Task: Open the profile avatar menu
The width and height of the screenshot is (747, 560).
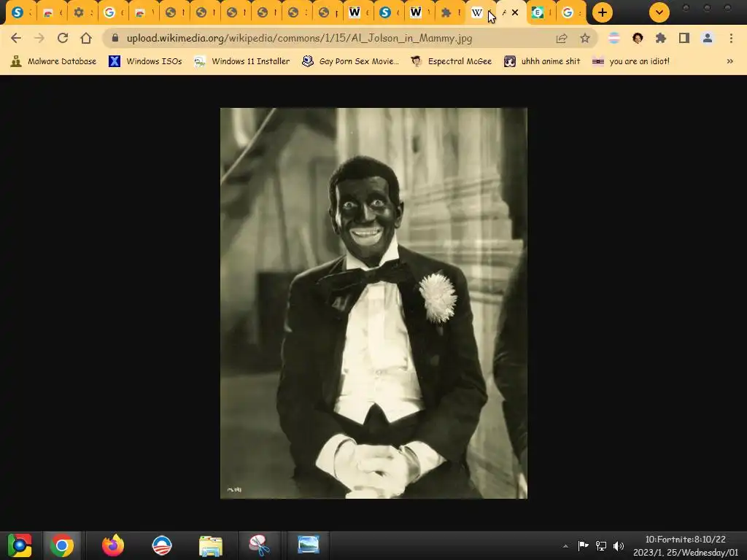Action: [708, 38]
